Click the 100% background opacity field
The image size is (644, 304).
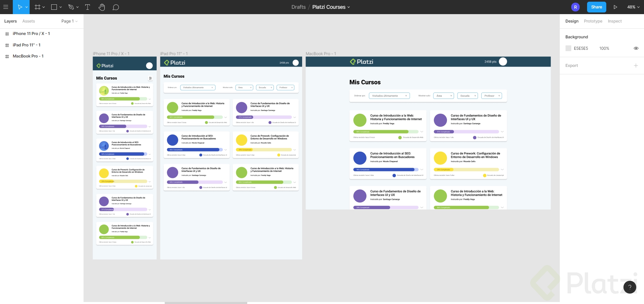click(x=604, y=48)
